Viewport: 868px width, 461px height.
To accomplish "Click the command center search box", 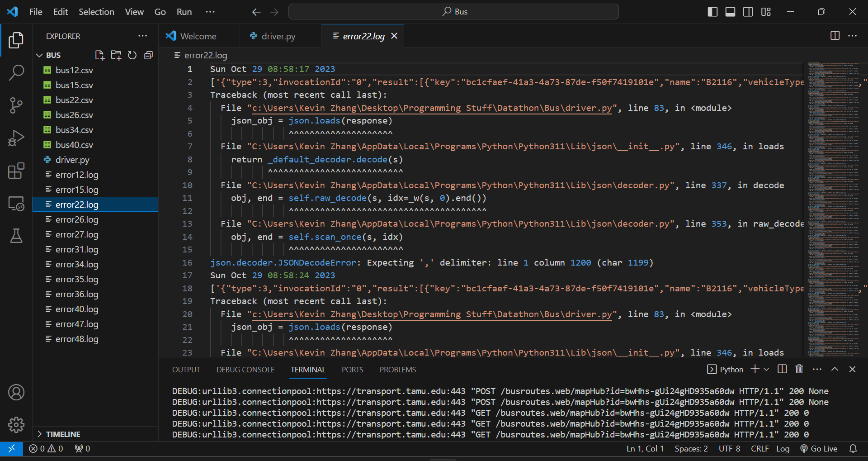I will (x=453, y=12).
